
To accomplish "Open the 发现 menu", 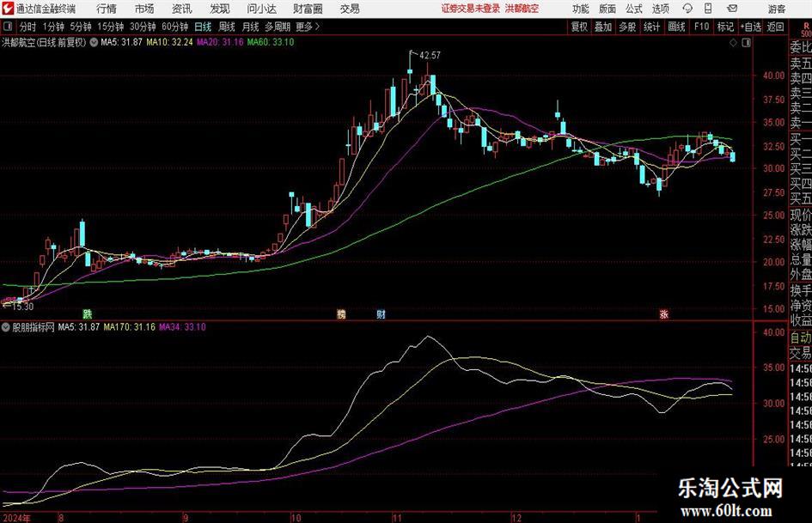I will (220, 9).
